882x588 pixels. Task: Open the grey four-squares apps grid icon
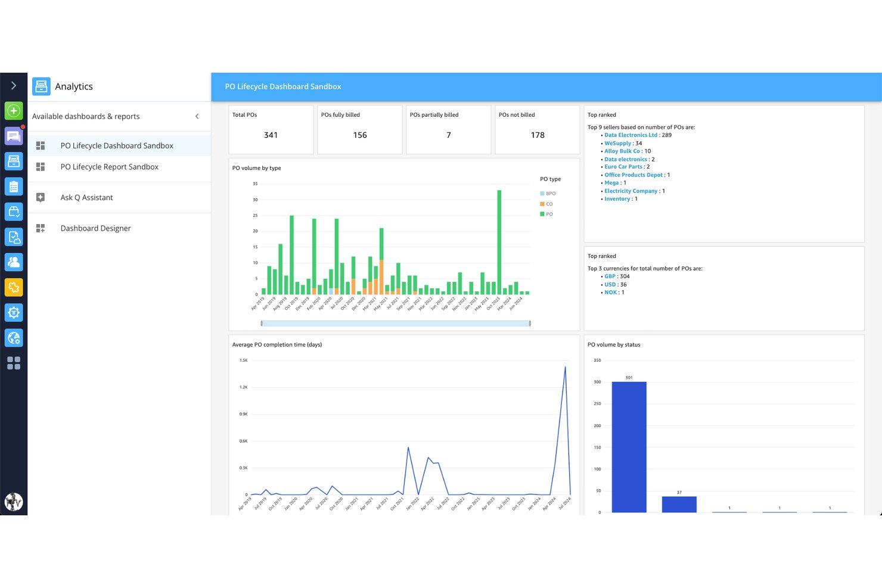point(14,363)
